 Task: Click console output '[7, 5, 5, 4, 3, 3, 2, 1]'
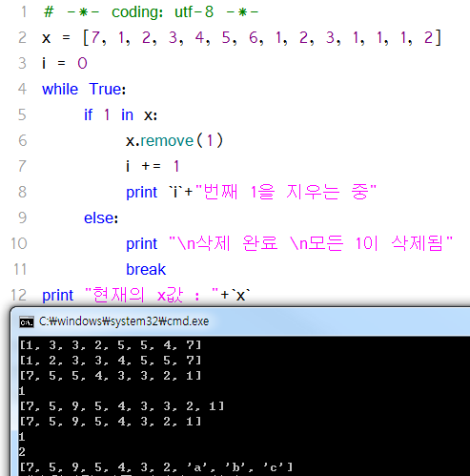click(111, 376)
